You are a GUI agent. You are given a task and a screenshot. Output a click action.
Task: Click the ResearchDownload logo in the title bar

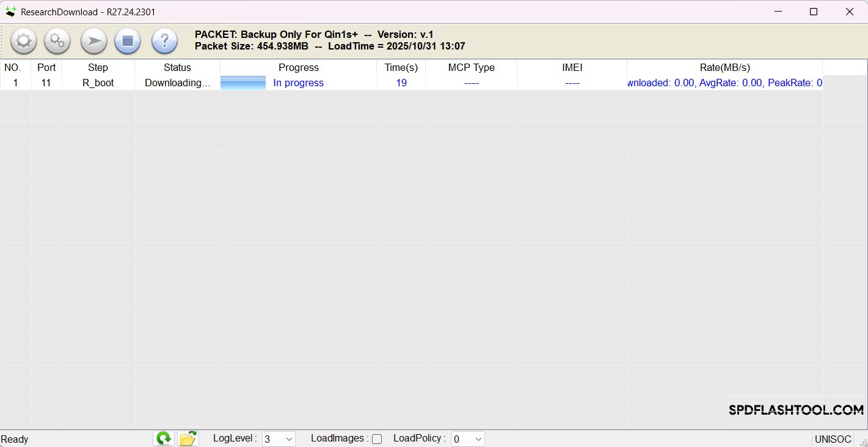pyautogui.click(x=10, y=11)
